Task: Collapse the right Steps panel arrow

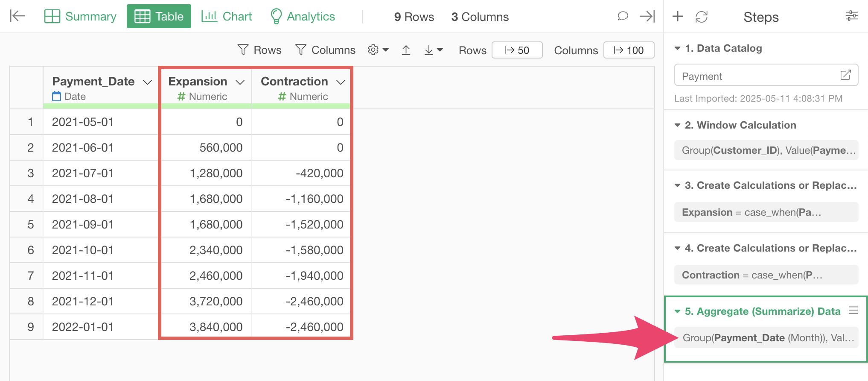Action: pyautogui.click(x=647, y=16)
